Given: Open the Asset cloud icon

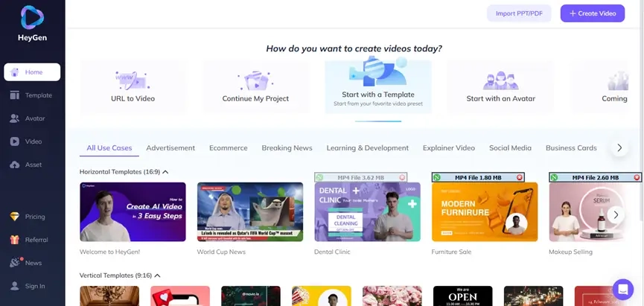Looking at the screenshot, I should (x=15, y=165).
